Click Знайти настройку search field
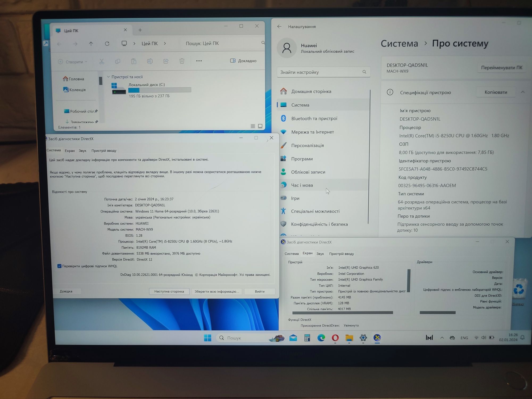The height and width of the screenshot is (399, 532). (323, 72)
